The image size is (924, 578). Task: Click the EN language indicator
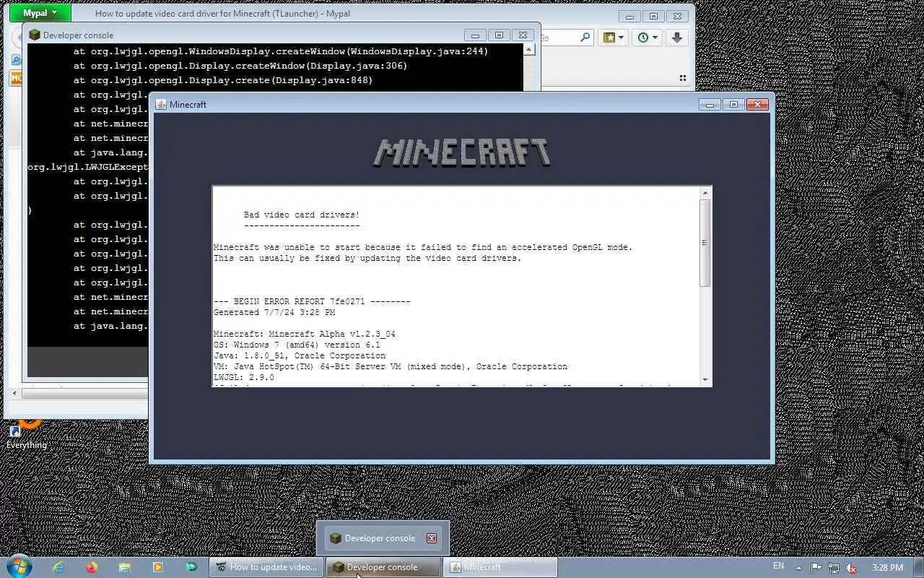(x=778, y=566)
